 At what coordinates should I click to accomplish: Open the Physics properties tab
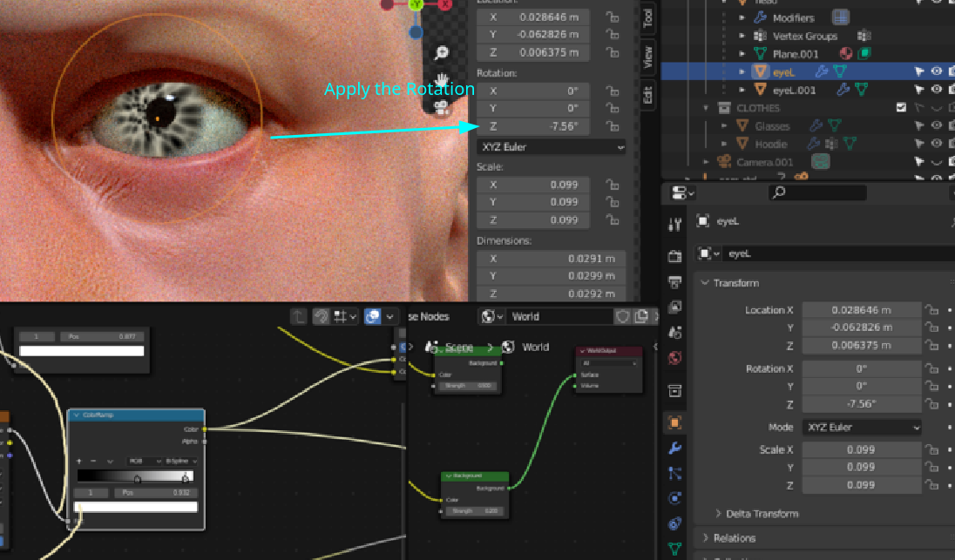pos(674,498)
